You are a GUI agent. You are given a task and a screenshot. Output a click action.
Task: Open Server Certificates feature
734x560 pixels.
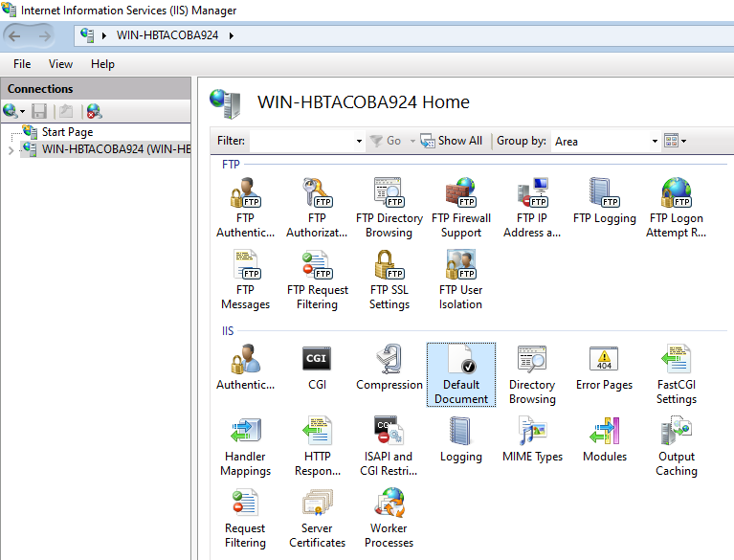pyautogui.click(x=318, y=518)
